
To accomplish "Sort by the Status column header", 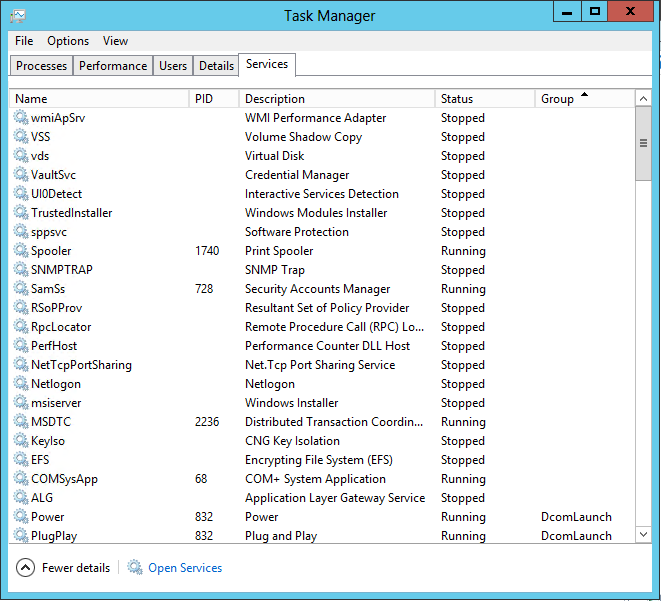I will 485,99.
